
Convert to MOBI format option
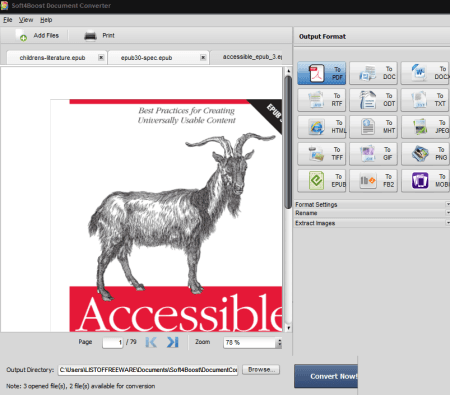(x=426, y=181)
